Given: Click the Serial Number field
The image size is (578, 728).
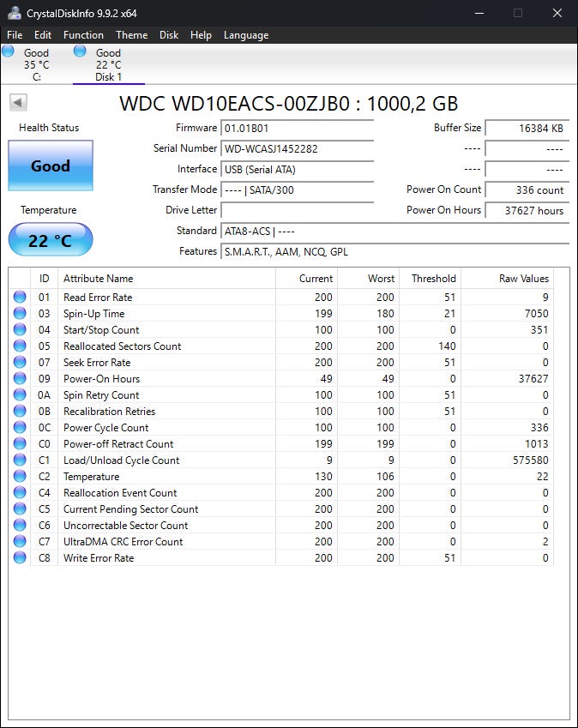Looking at the screenshot, I should (297, 148).
